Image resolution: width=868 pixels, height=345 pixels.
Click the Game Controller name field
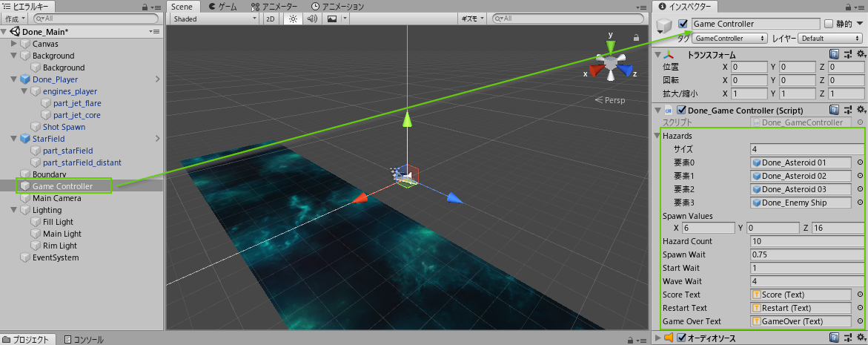click(x=755, y=24)
